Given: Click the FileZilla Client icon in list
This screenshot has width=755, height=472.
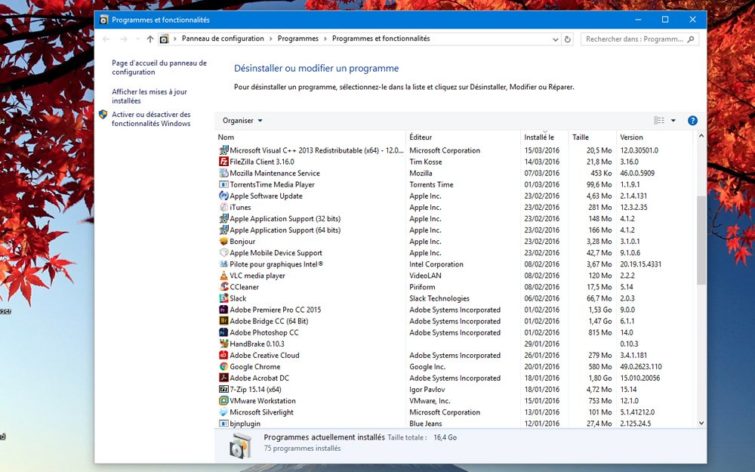Looking at the screenshot, I should pos(223,161).
